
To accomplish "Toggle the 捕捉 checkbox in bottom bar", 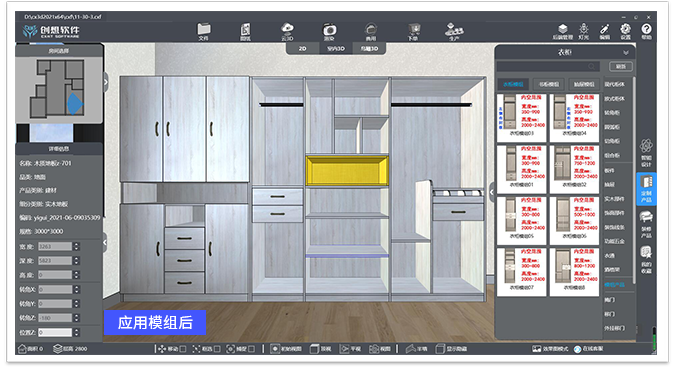I will click(251, 349).
